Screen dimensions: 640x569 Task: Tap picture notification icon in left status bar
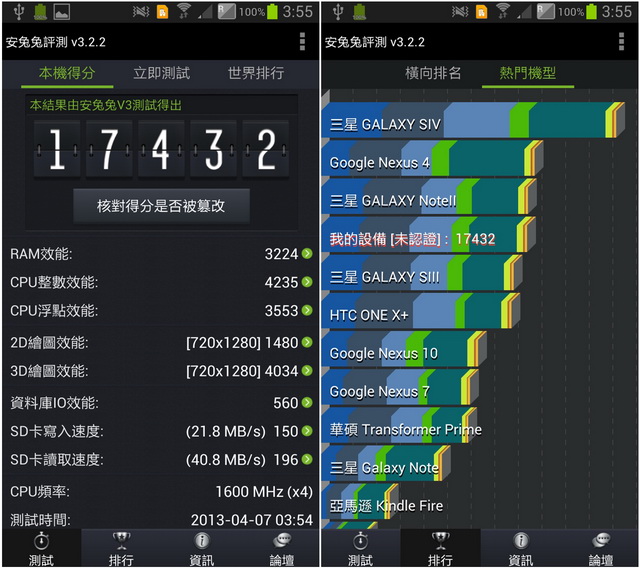coord(62,12)
